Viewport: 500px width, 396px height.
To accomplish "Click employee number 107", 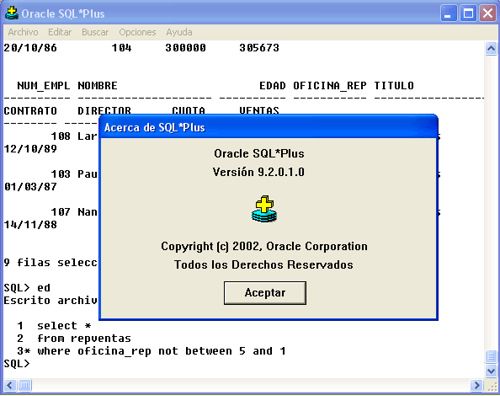I will tap(61, 212).
